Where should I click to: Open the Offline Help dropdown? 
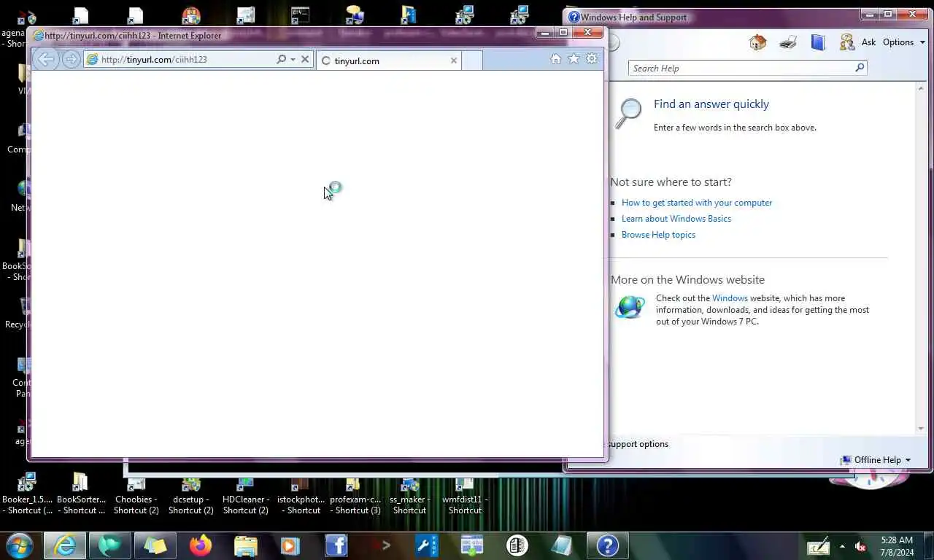click(876, 460)
